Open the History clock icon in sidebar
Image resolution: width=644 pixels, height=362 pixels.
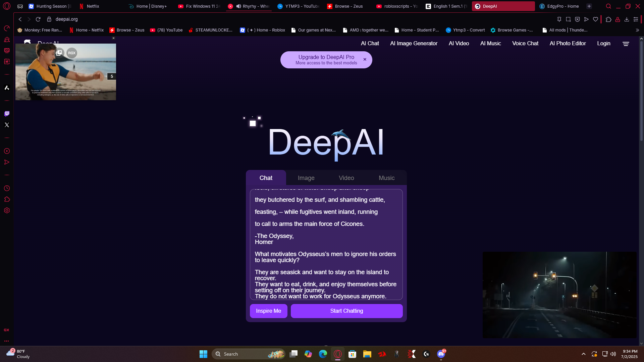pyautogui.click(x=7, y=188)
